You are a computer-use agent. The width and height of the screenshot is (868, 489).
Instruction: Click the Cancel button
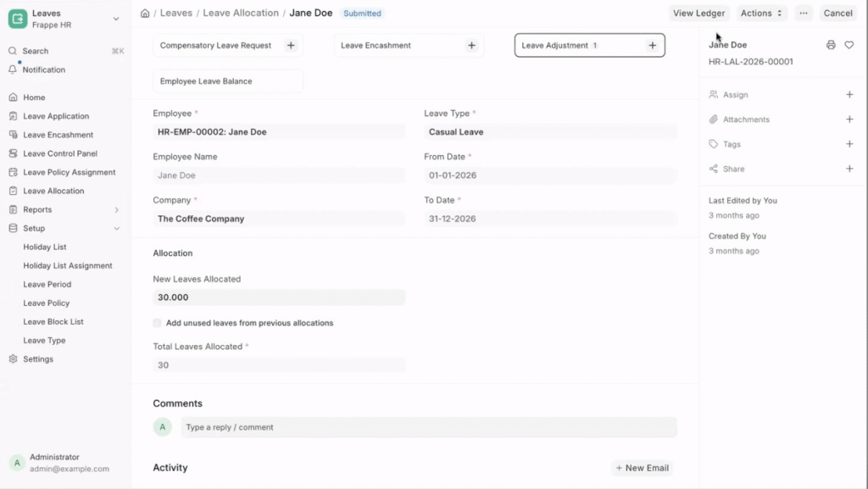pos(837,14)
